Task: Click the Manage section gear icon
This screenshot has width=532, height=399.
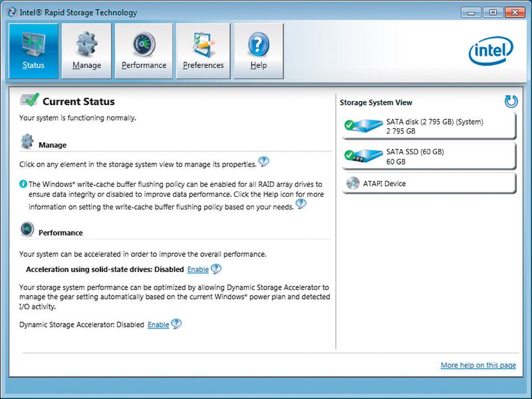Action: tap(27, 142)
